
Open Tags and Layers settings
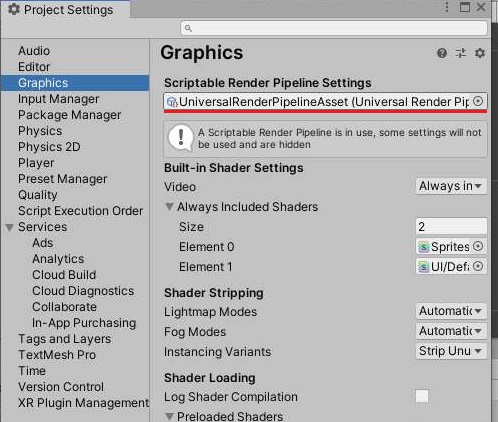click(65, 339)
